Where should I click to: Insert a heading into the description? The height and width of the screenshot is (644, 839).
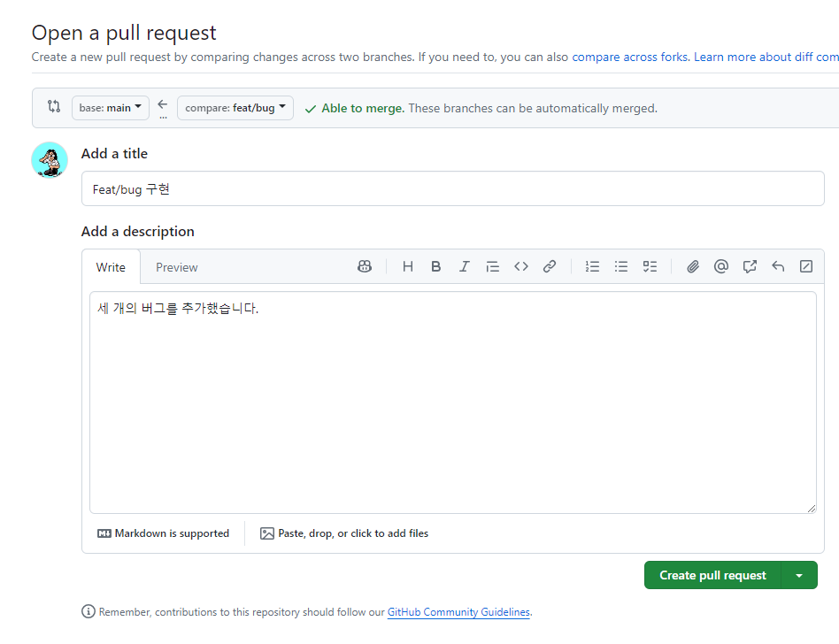pyautogui.click(x=407, y=265)
